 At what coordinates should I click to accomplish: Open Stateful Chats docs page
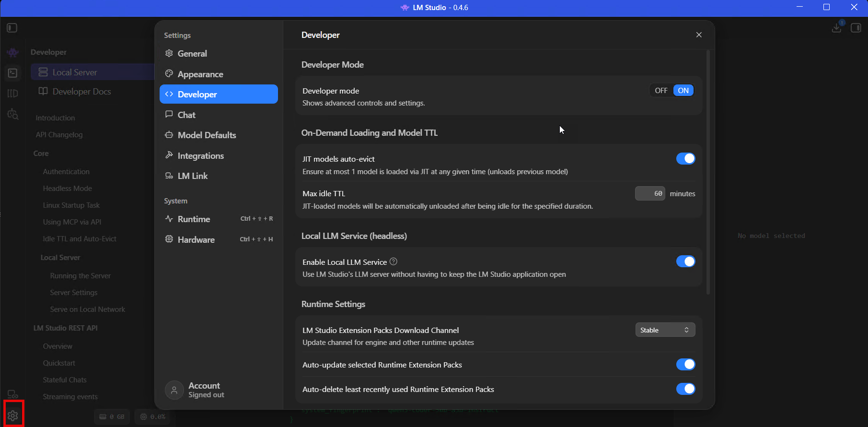coord(65,380)
